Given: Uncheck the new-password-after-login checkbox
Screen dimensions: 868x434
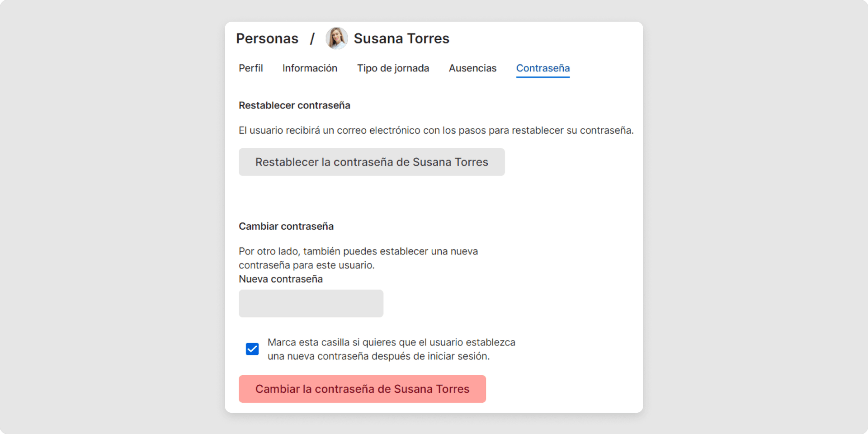Looking at the screenshot, I should [252, 349].
